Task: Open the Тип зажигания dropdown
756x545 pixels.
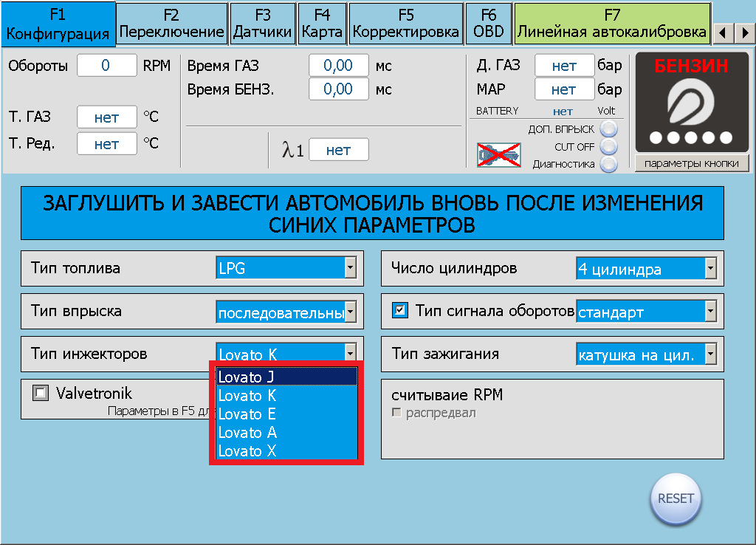Action: 646,354
